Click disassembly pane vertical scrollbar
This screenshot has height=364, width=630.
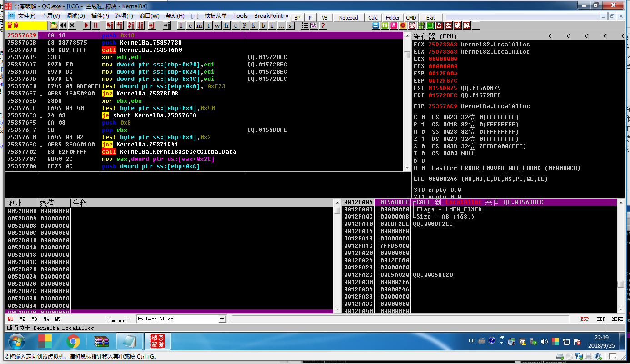click(x=407, y=101)
